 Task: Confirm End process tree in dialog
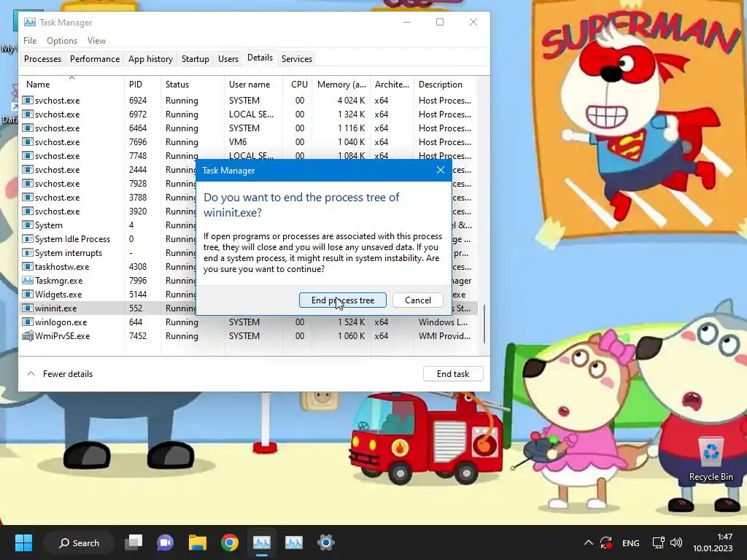click(x=343, y=300)
